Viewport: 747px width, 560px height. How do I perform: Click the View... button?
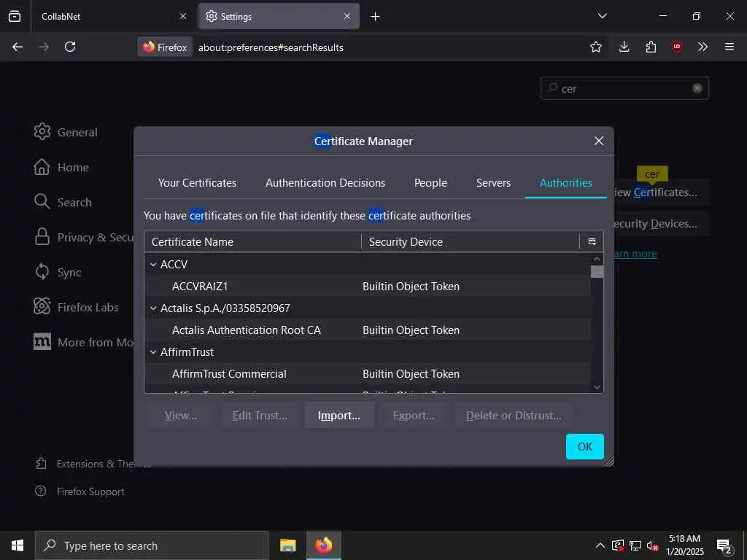coord(181,415)
